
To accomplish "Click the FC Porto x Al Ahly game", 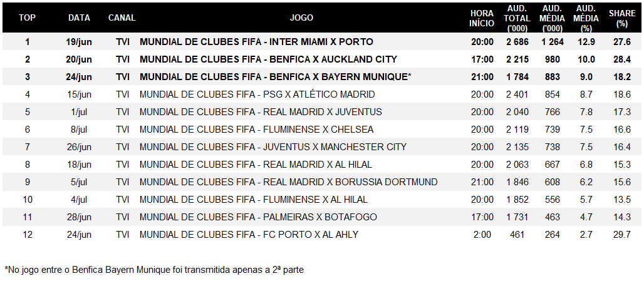I will 249,235.
